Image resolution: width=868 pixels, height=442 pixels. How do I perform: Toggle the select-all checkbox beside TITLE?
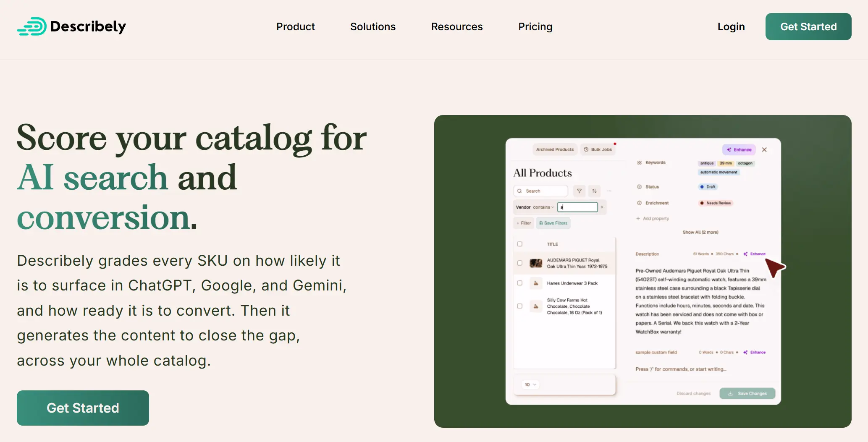(519, 244)
